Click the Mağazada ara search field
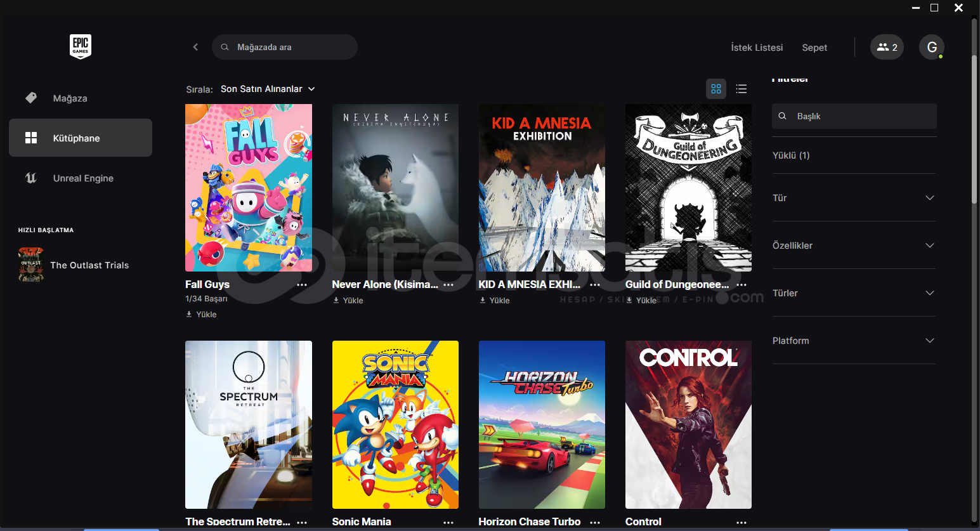980x531 pixels. (x=285, y=47)
